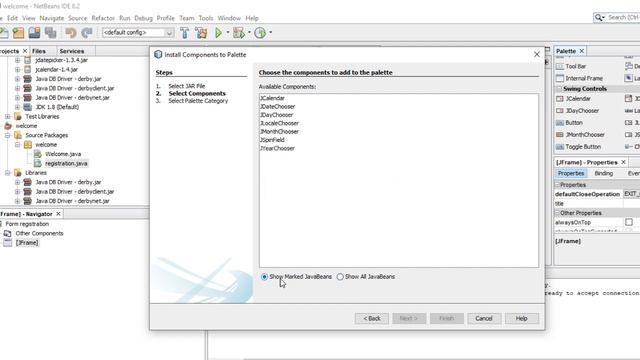Click the Help button in the dialog

tap(522, 318)
